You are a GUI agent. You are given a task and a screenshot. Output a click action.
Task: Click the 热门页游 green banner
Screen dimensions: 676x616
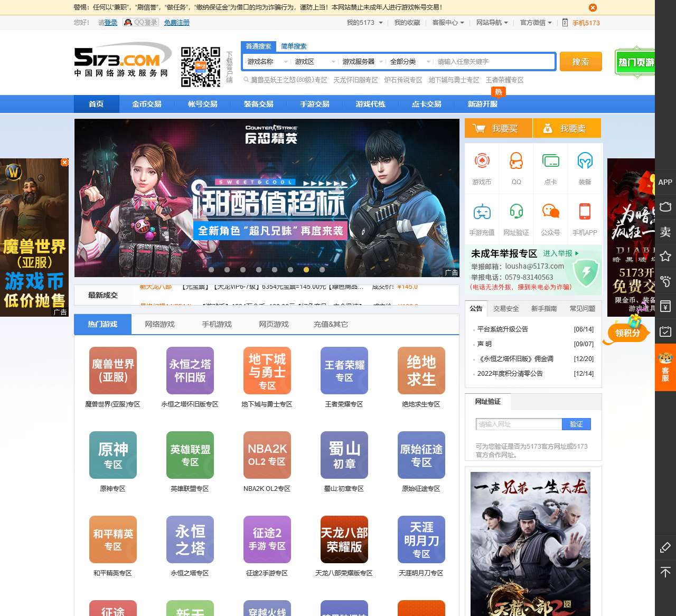[635, 62]
